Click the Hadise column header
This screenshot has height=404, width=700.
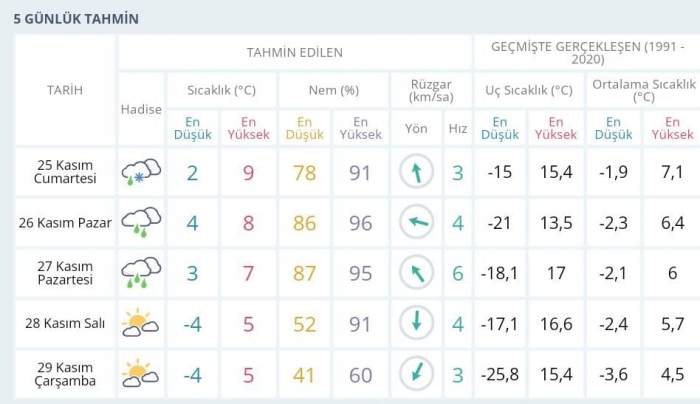coord(140,109)
